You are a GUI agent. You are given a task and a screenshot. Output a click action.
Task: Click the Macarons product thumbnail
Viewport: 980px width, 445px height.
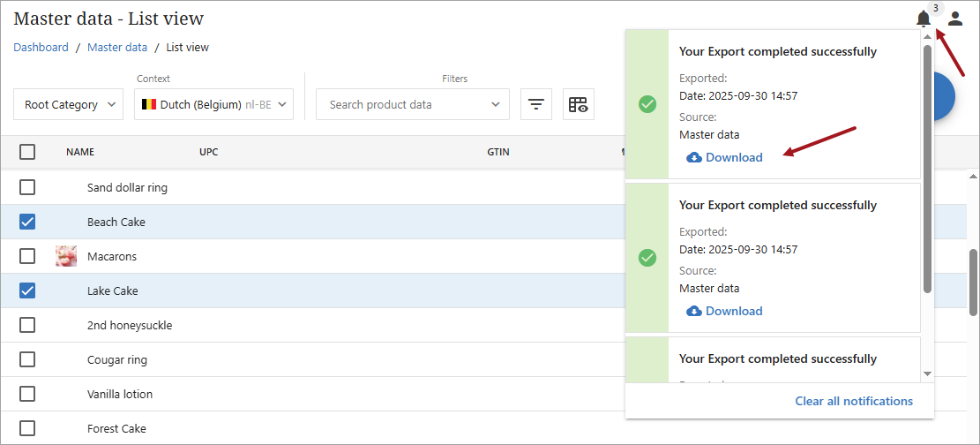coord(66,256)
